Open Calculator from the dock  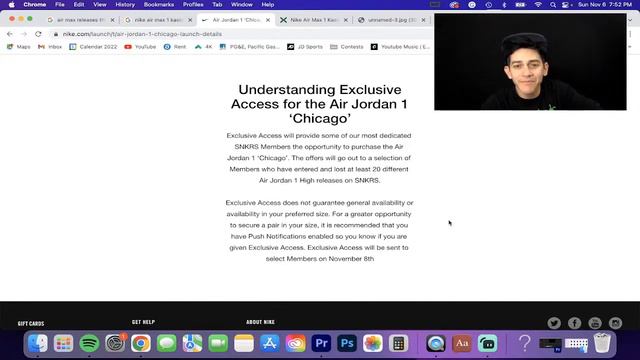[399, 343]
